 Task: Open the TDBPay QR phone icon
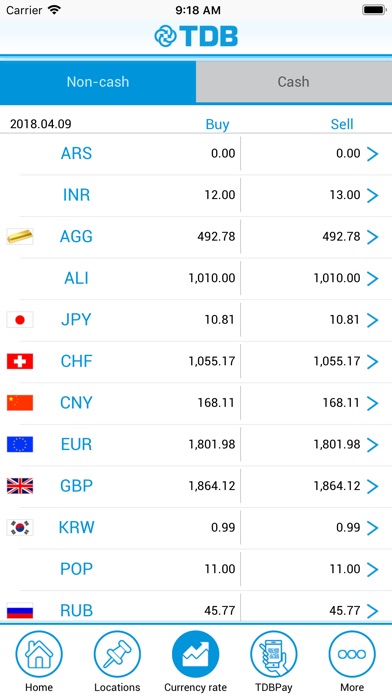coord(273,654)
